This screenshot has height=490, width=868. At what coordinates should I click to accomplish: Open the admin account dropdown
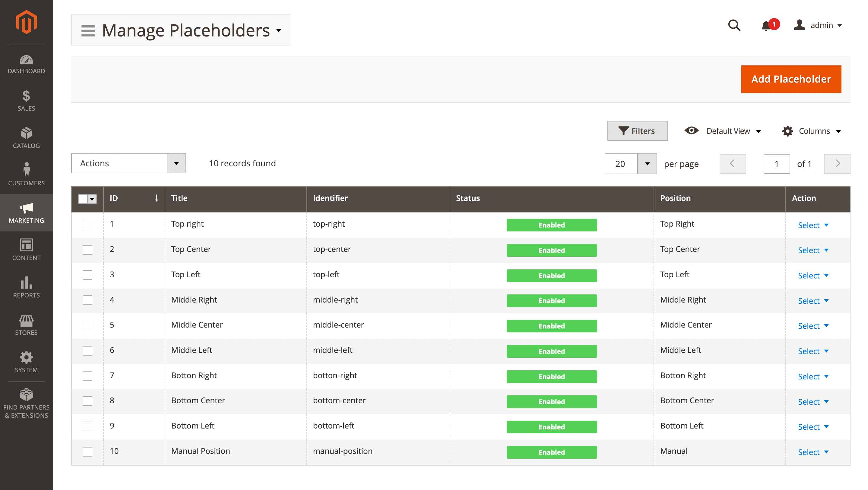pos(819,25)
